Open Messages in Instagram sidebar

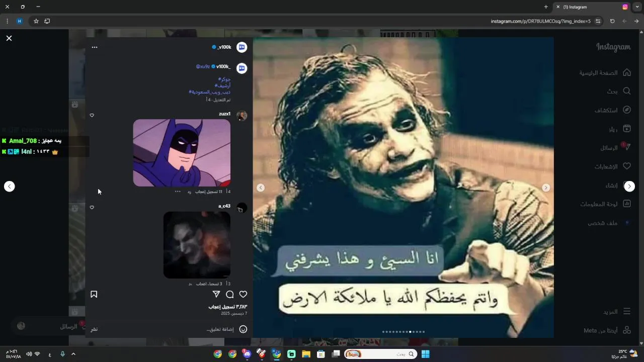pos(615,147)
